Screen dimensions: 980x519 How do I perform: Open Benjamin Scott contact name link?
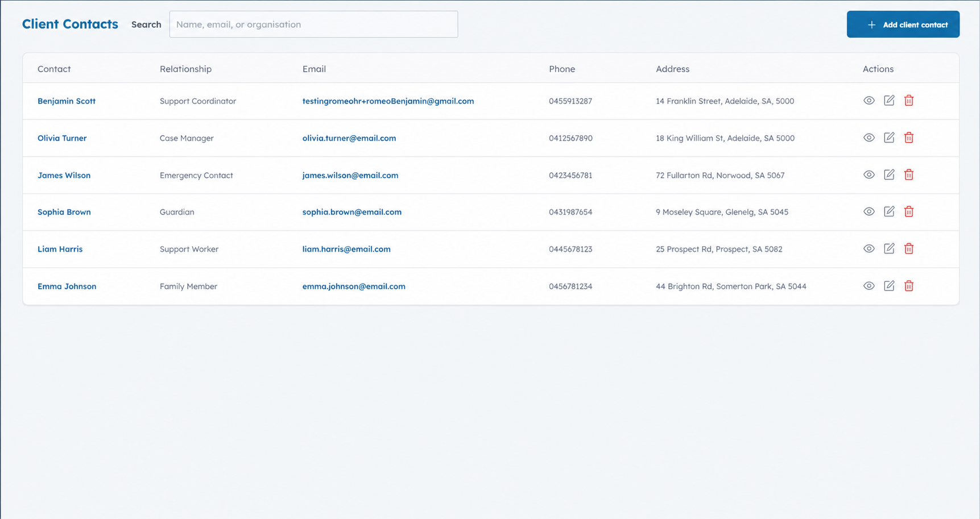[x=67, y=101]
